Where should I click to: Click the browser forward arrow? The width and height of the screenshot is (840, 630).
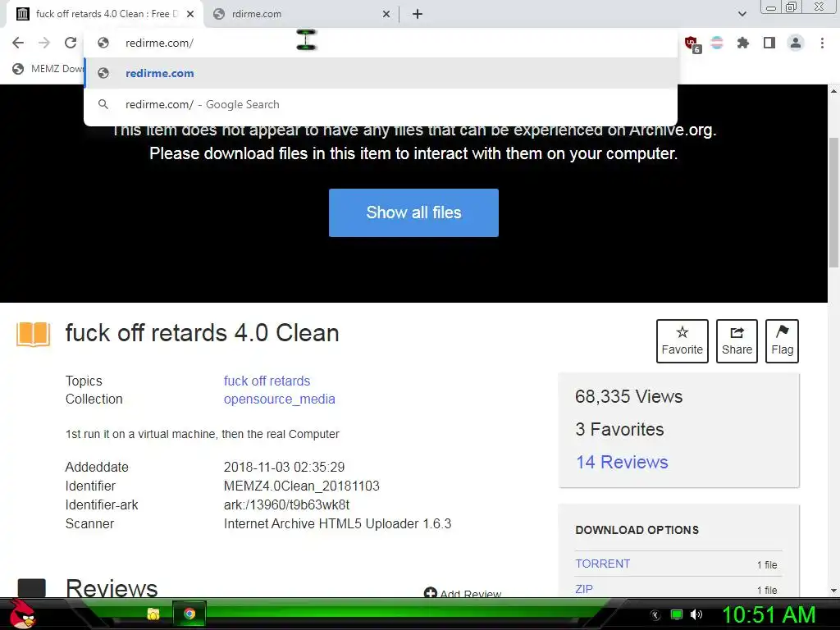44,43
